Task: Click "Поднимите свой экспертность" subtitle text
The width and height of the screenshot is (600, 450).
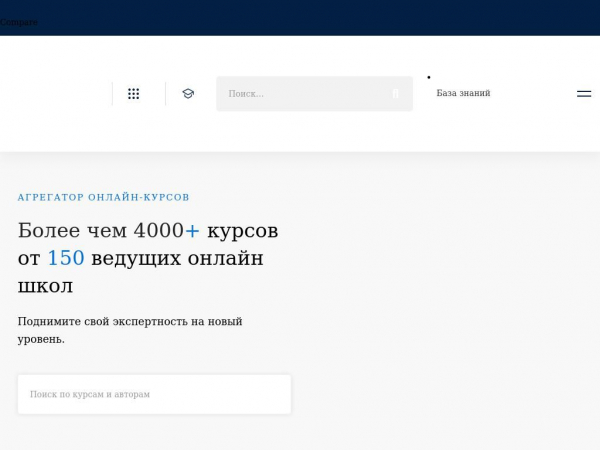Action: [130, 321]
